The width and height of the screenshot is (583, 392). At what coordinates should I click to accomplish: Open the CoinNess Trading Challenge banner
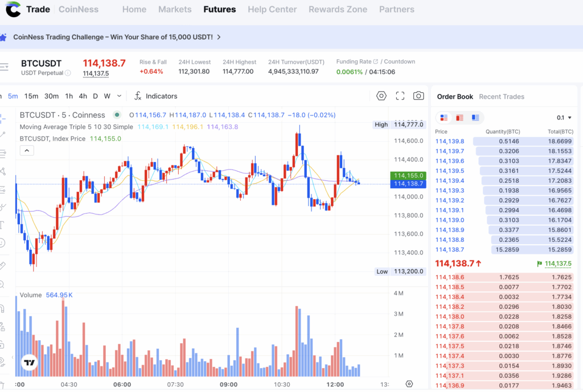pyautogui.click(x=113, y=37)
